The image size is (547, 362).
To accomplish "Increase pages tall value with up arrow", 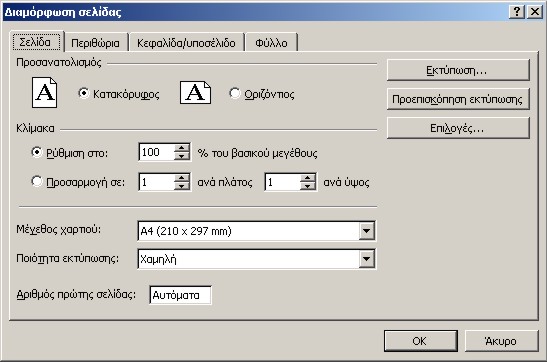I will point(308,178).
